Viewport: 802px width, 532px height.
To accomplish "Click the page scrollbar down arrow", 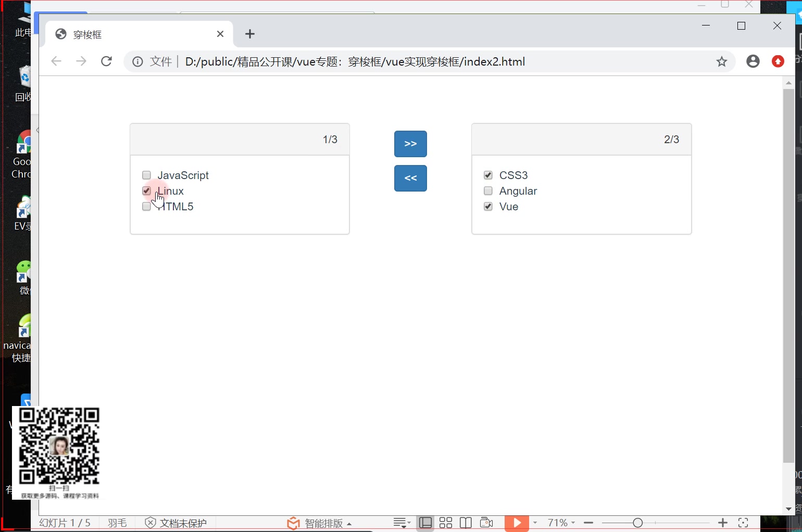I will tap(788, 509).
